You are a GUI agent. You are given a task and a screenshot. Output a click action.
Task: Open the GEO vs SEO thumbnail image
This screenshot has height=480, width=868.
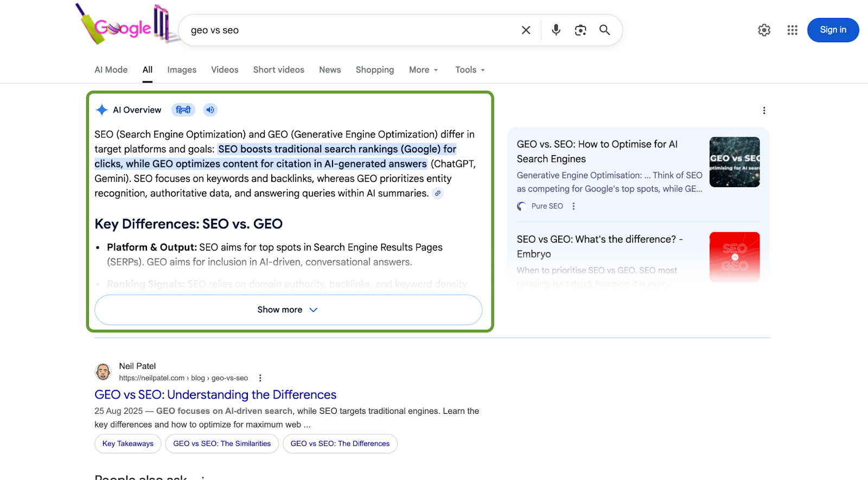[x=735, y=162]
